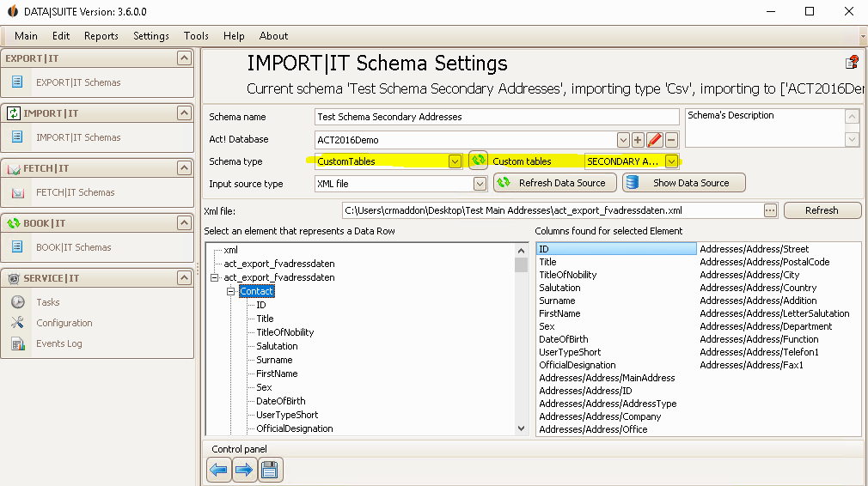Screen dimensions: 868x486
Task: Click the help icon at top right
Action: 852,62
